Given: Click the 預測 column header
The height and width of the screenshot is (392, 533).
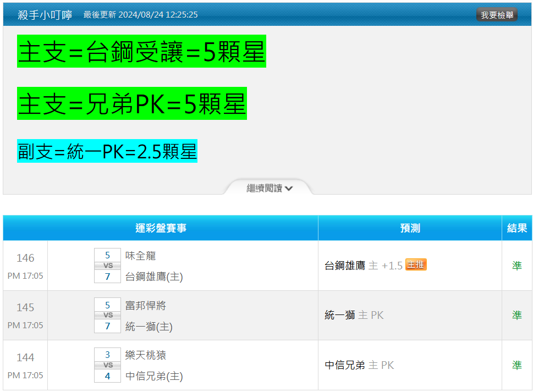Looking at the screenshot, I should (410, 228).
